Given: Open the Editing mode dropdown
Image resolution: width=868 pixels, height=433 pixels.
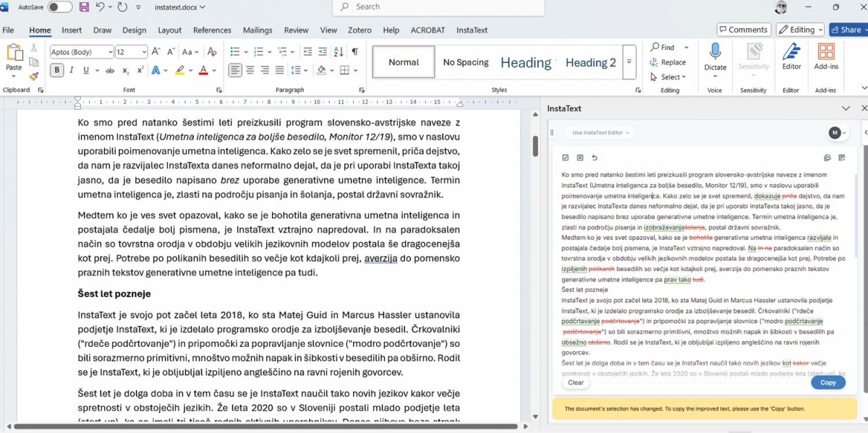Looking at the screenshot, I should click(800, 30).
